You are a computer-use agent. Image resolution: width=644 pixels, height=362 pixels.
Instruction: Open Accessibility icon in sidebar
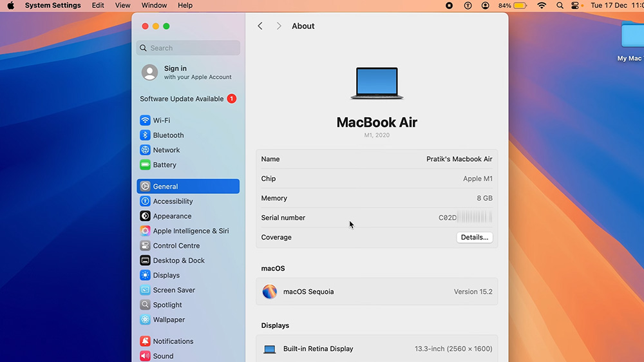145,202
